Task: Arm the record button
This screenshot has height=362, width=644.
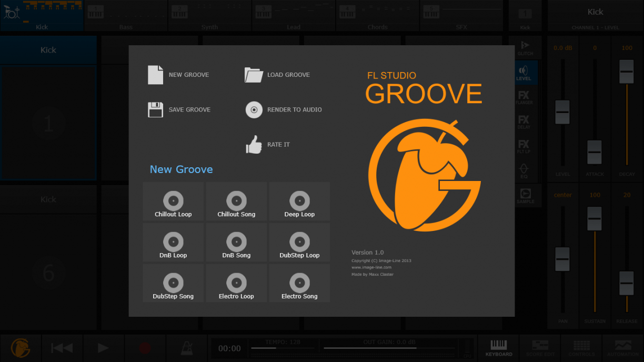Action: (x=145, y=348)
